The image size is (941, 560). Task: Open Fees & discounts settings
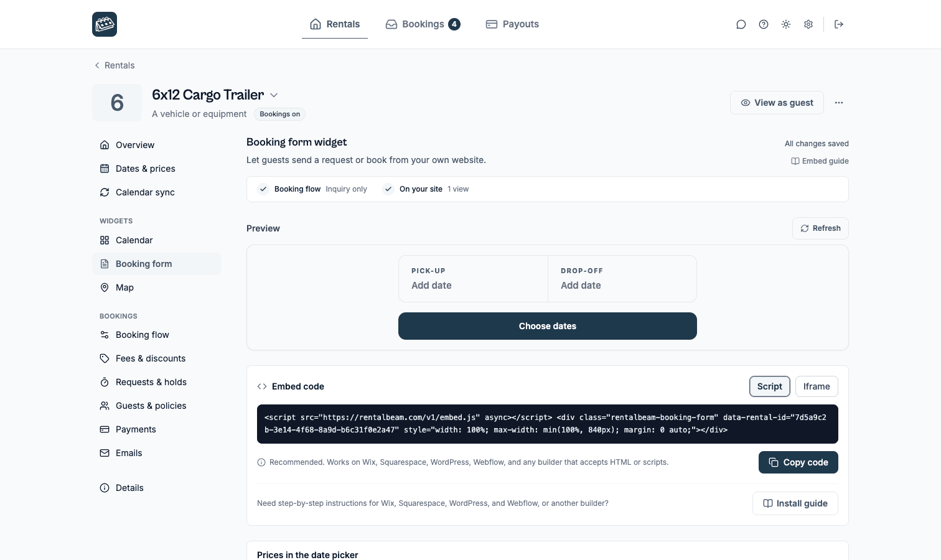click(x=157, y=358)
